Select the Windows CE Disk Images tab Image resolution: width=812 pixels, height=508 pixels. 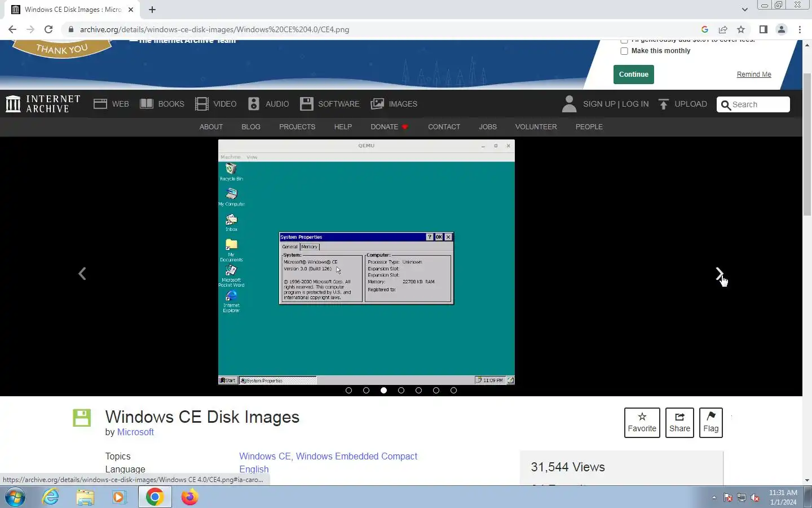(72, 10)
